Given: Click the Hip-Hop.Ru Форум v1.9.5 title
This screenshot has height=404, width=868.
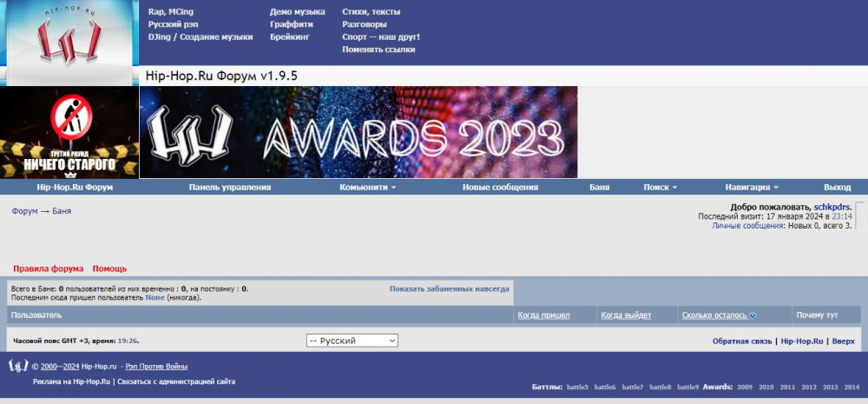Looking at the screenshot, I should click(221, 76).
